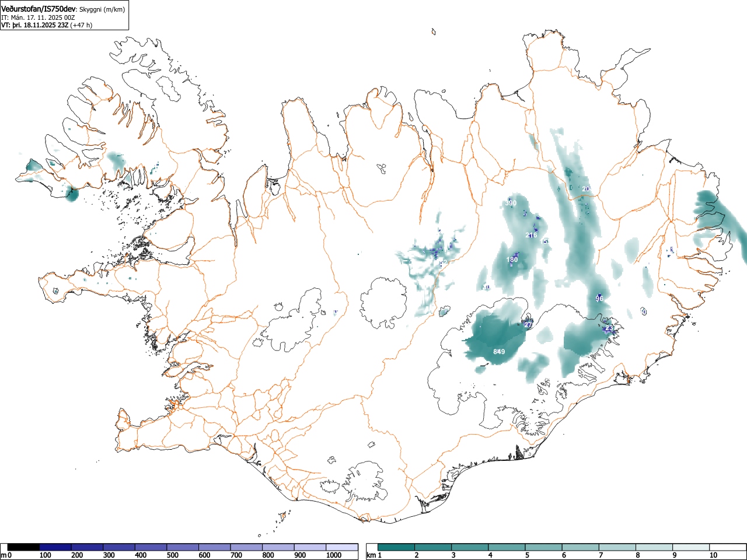This screenshot has height=560, width=747.
Task: Click the '4' tick label on kilometres legend
Action: coord(490,555)
